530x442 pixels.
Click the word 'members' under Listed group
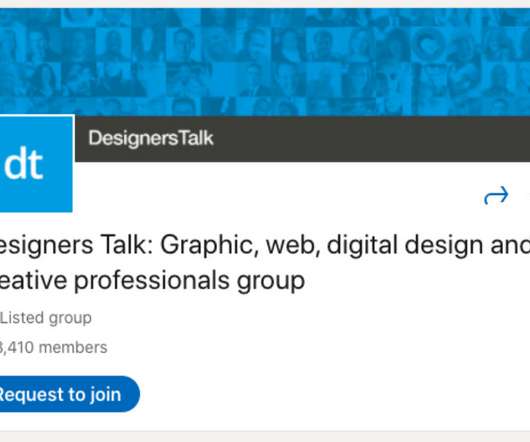pos(73,347)
